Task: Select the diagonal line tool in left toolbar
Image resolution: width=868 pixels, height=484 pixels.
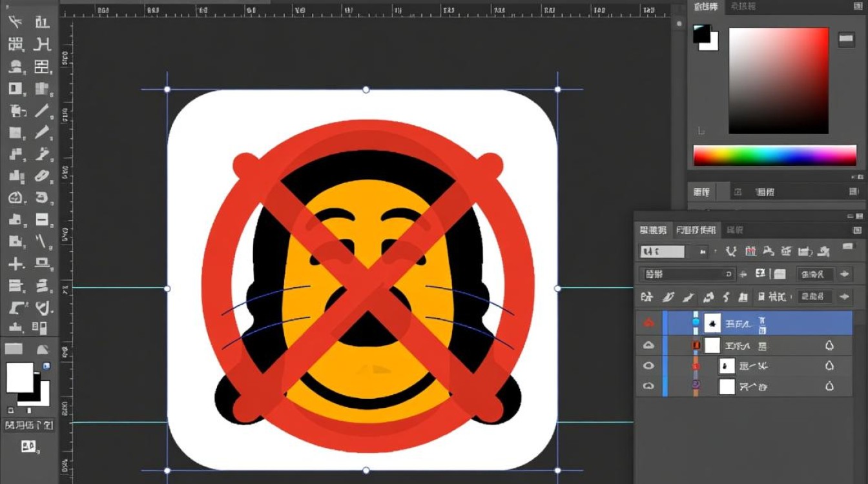Action: (x=42, y=110)
